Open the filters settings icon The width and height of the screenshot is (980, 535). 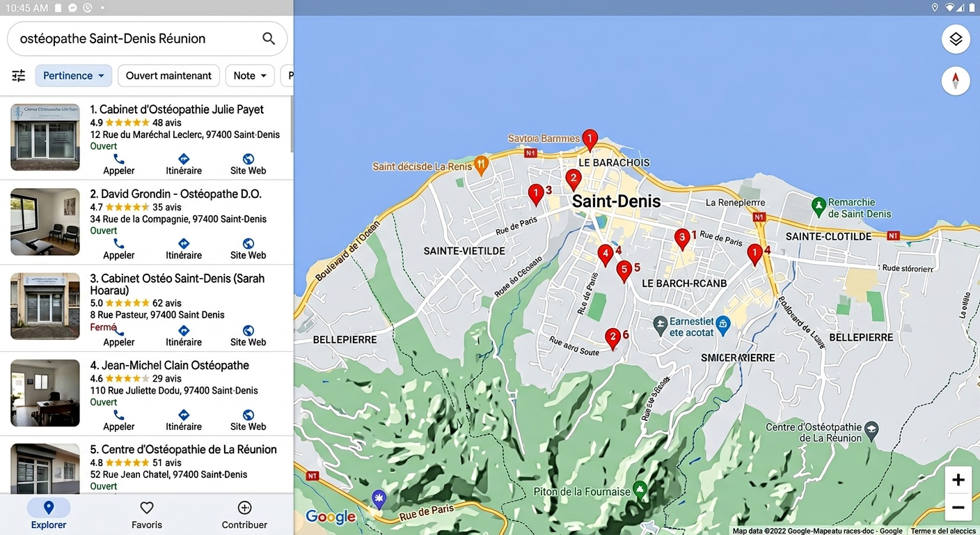19,75
